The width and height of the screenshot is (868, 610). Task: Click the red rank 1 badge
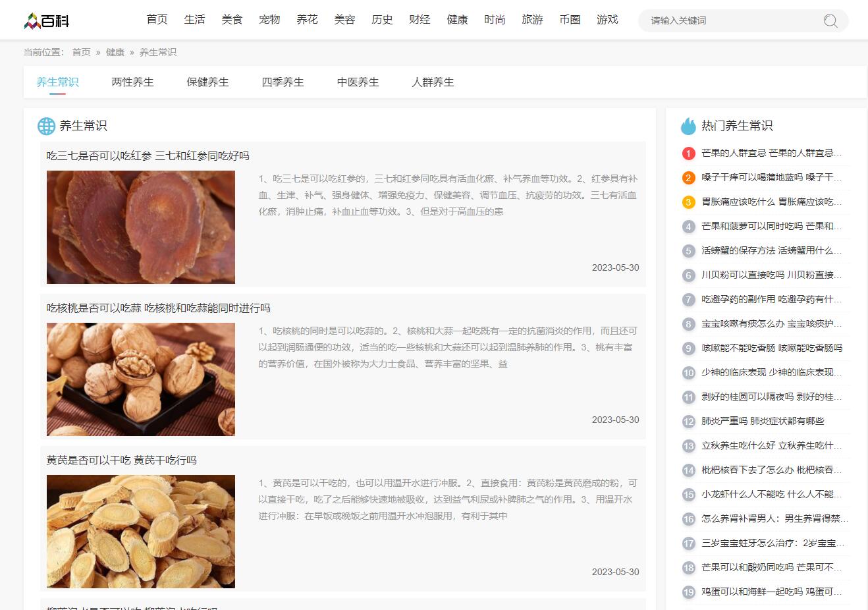[688, 153]
